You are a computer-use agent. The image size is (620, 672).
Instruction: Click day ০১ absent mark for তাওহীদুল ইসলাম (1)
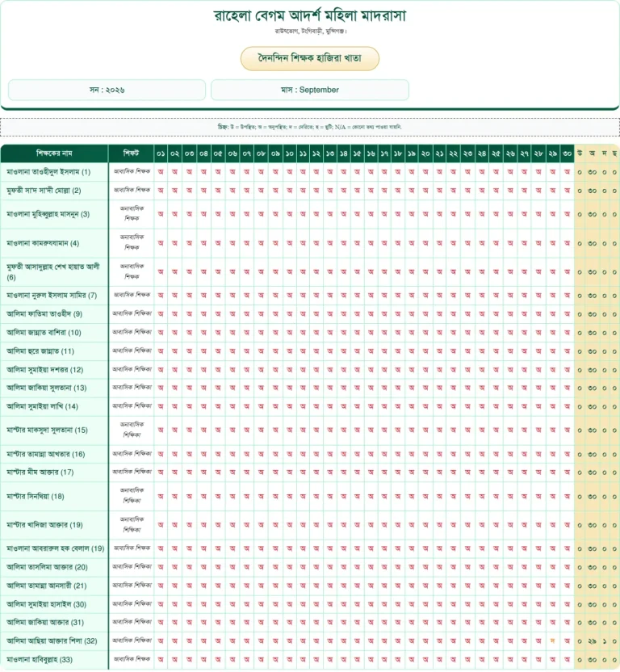161,171
